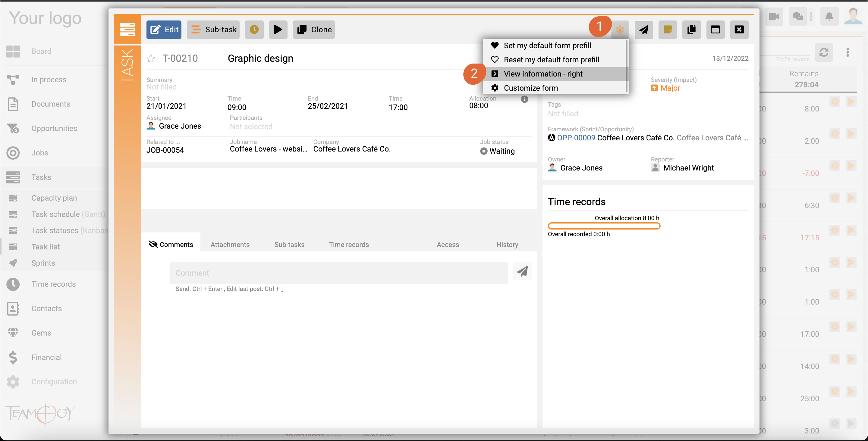Screen dimensions: 868x441
Task: Open Capacity plan
Action: (54, 198)
